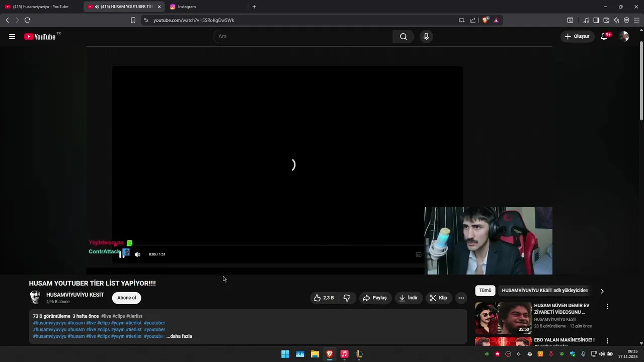Switch to the husamviyuviyu - YouTube tab
Image resolution: width=644 pixels, height=362 pixels.
[40, 7]
